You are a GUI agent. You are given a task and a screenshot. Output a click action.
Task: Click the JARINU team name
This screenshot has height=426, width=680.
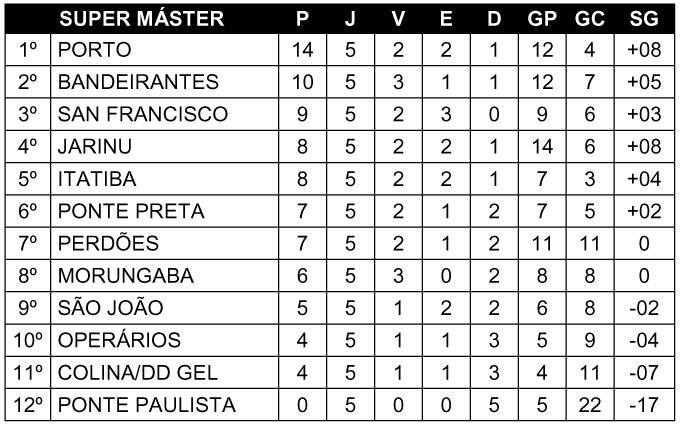(x=95, y=146)
